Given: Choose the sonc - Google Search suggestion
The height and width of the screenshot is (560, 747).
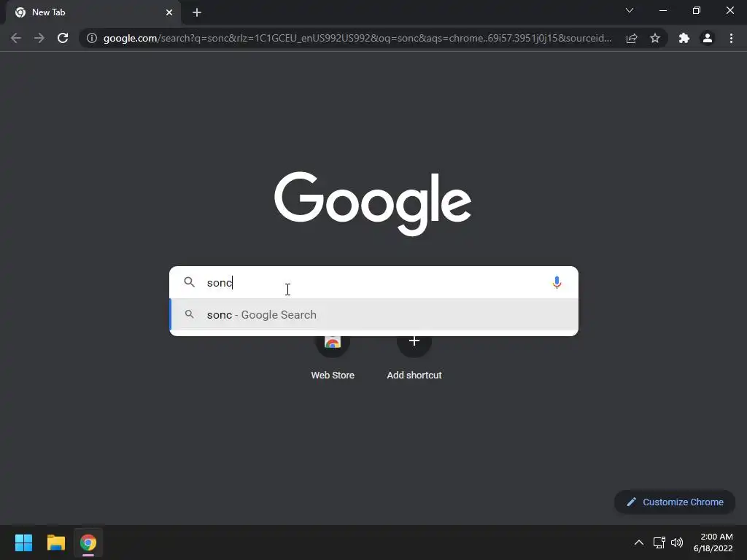Looking at the screenshot, I should tap(373, 314).
